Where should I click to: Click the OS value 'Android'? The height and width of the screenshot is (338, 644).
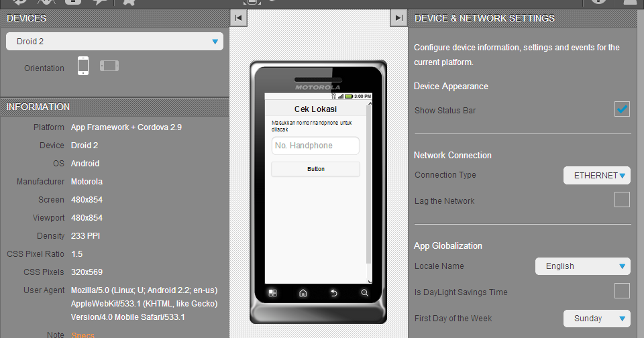coord(85,164)
